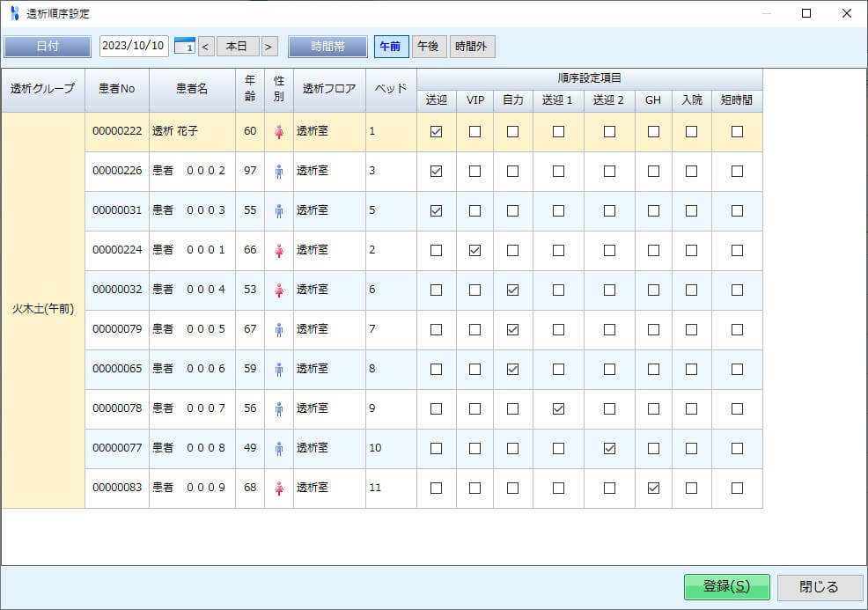
Task: Click gender icon in patient 00000224 row
Action: tap(279, 251)
